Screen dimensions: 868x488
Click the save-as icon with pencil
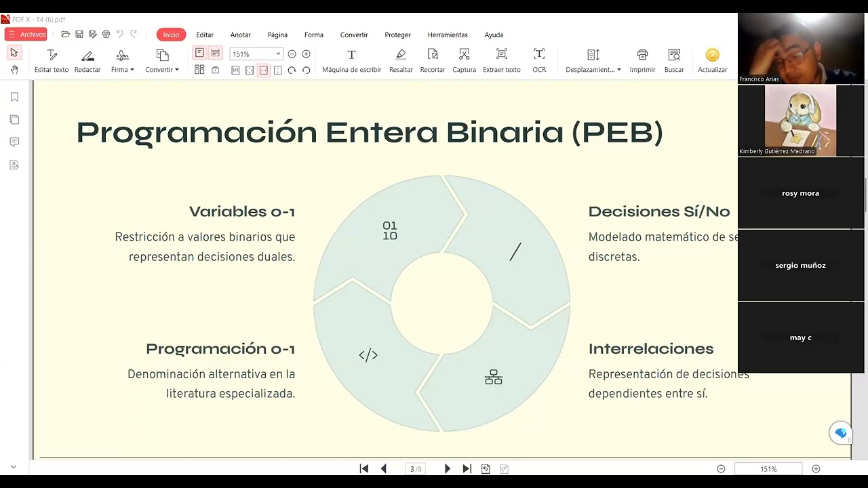point(92,35)
